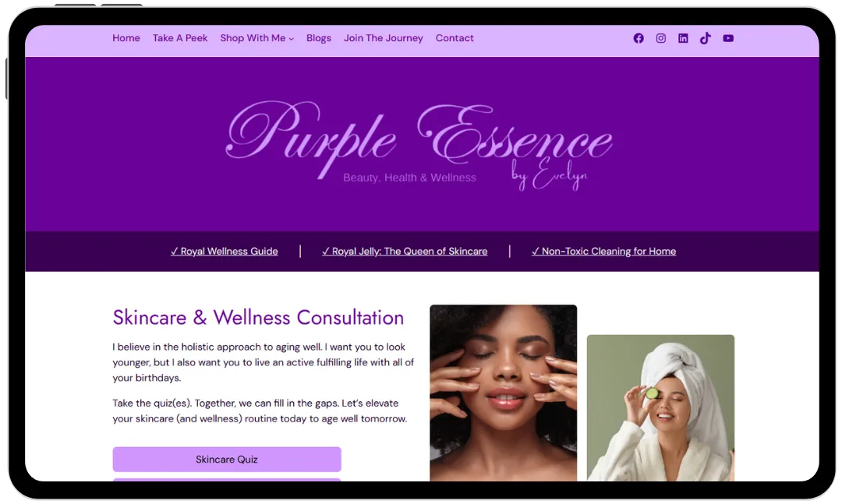This screenshot has width=842, height=504.
Task: Open the Facebook social icon
Action: pyautogui.click(x=638, y=38)
